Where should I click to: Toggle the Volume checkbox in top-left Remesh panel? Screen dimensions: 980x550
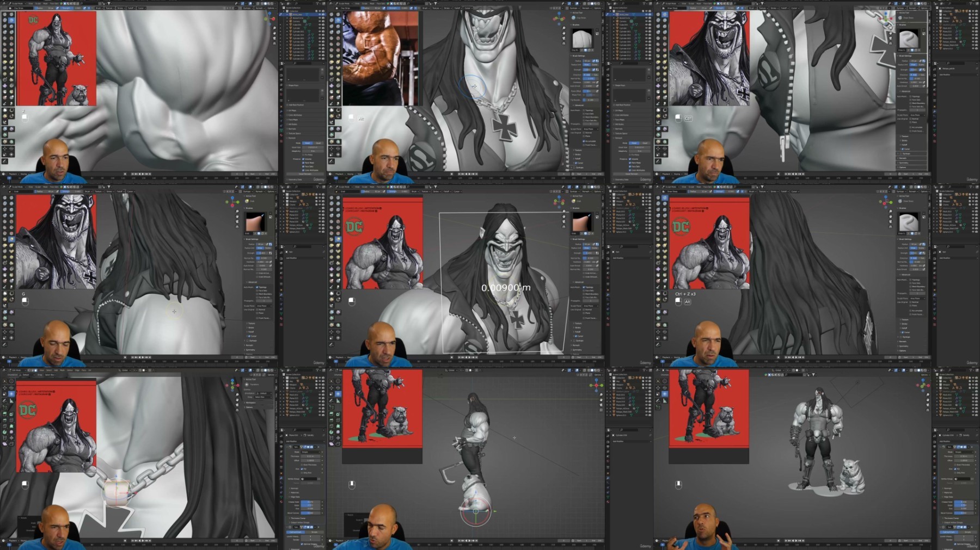[x=303, y=159]
